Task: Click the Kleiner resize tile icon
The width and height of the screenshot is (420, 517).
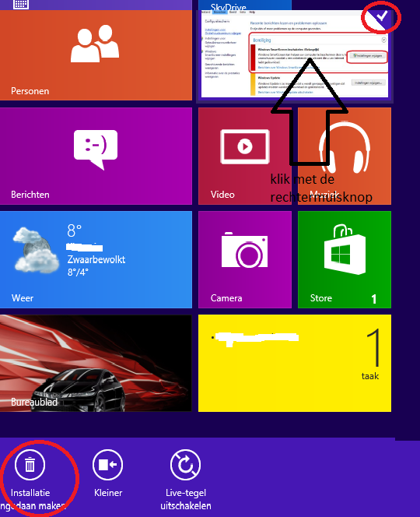Action: pos(107,465)
